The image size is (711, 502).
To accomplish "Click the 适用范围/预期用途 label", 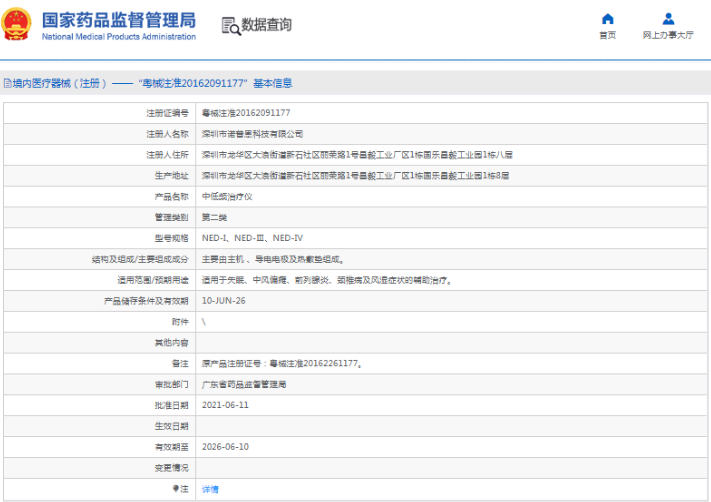I will [153, 280].
